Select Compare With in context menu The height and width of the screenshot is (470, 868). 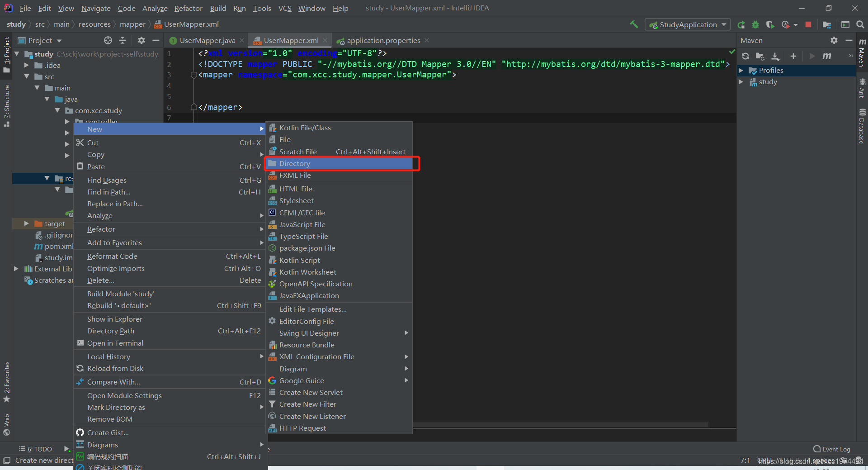click(170, 382)
